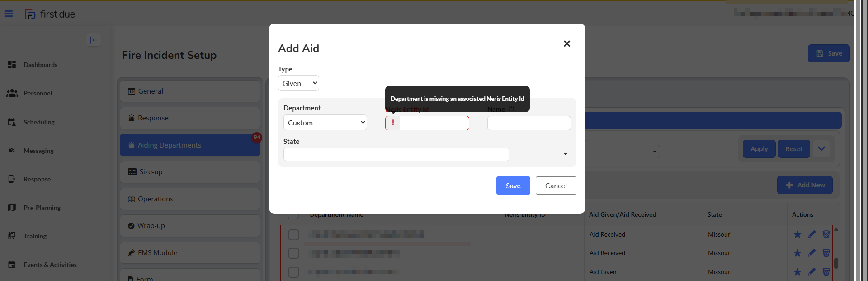Viewport: 868px width, 281px height.
Task: Expand the Department dropdown set to Custom
Action: 325,123
